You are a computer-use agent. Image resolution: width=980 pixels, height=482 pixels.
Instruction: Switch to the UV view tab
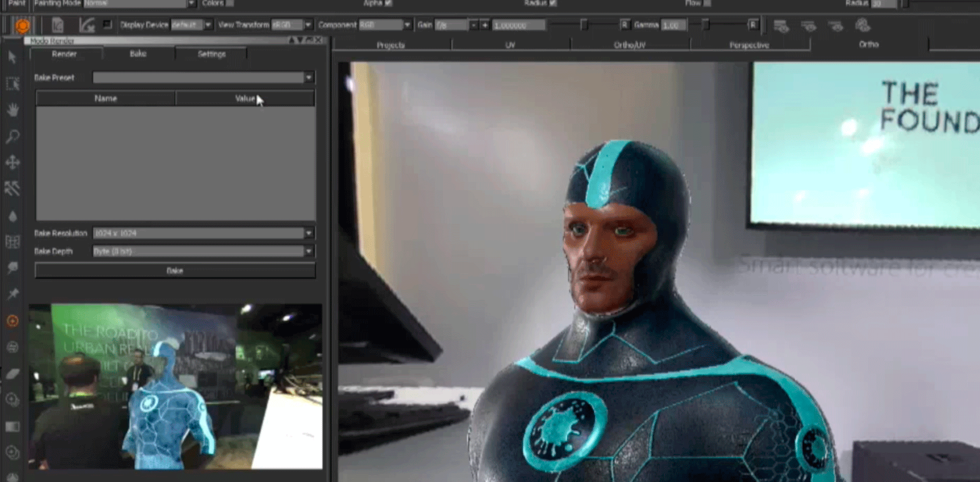[510, 45]
